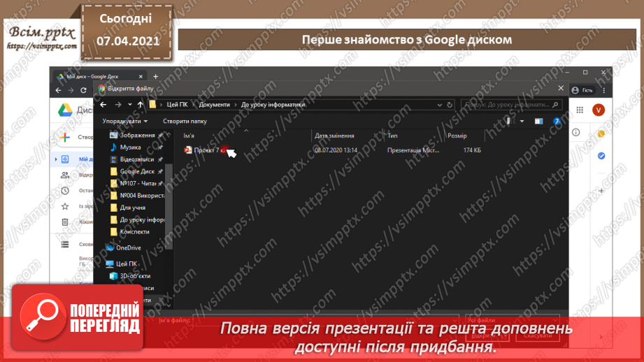Image resolution: width=644 pixels, height=362 pixels.
Task: Change the file view layout icon
Action: click(x=511, y=121)
